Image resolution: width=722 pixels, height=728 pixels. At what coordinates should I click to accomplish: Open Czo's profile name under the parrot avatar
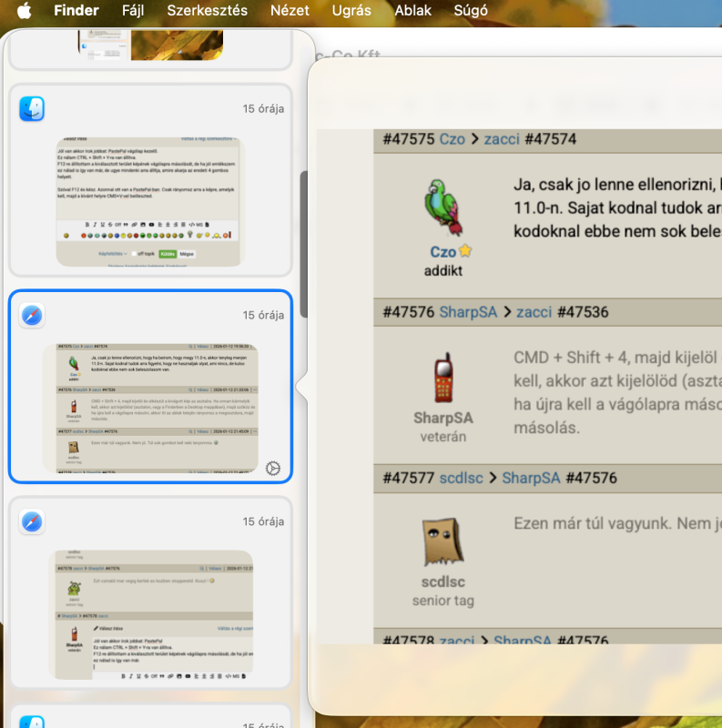tap(442, 252)
